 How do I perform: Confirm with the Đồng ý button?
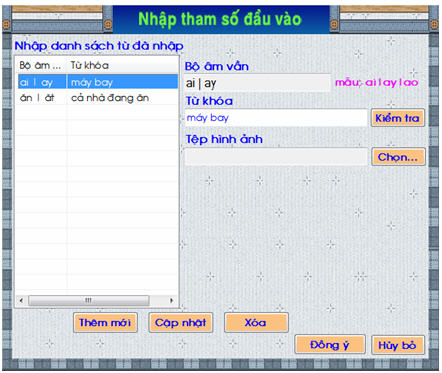click(330, 345)
